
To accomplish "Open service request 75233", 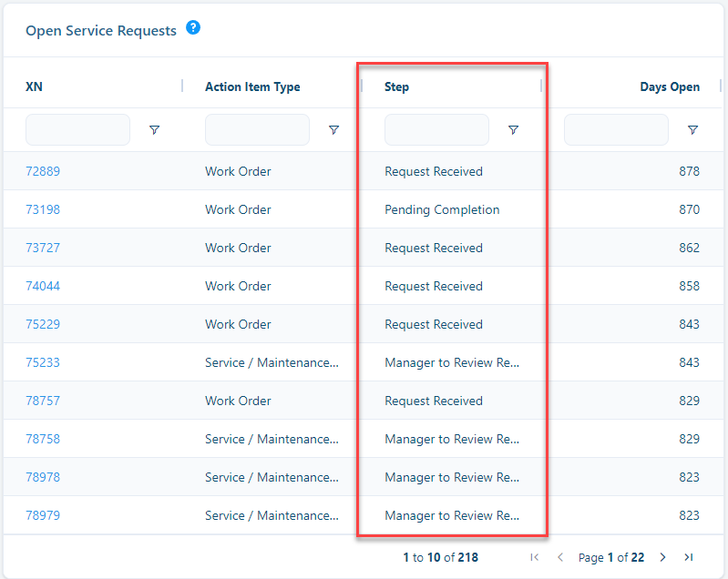I will pyautogui.click(x=43, y=362).
